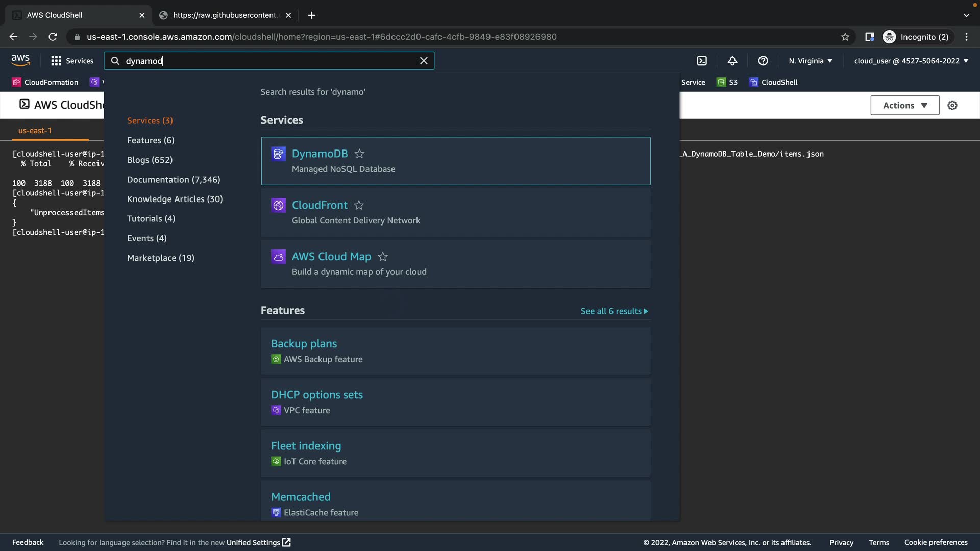The height and width of the screenshot is (551, 980).
Task: Click See all 6 results link
Action: pyautogui.click(x=614, y=311)
